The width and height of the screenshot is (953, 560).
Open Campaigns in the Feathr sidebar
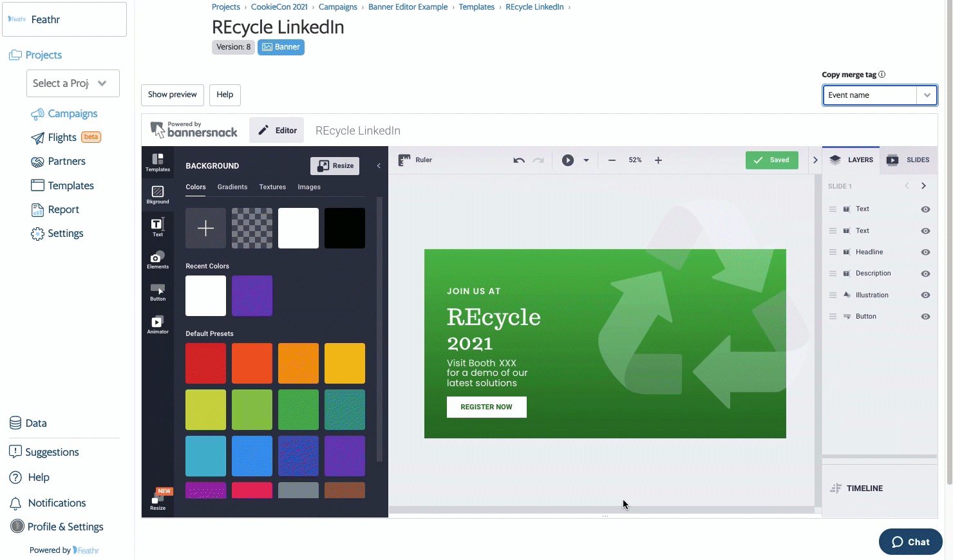64,114
